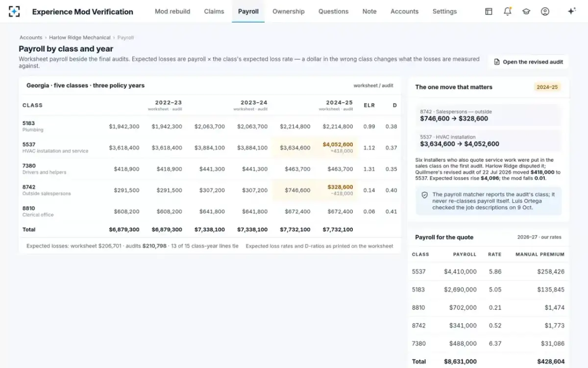The width and height of the screenshot is (588, 368).
Task: Click the 2022–23 column header
Action: [x=165, y=105]
